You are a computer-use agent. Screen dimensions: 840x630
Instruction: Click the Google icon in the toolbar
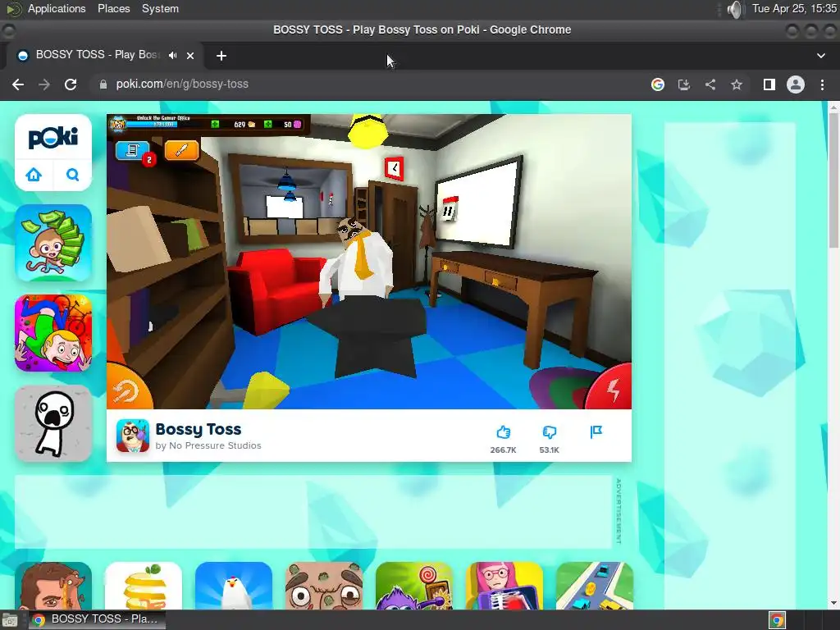pyautogui.click(x=658, y=84)
